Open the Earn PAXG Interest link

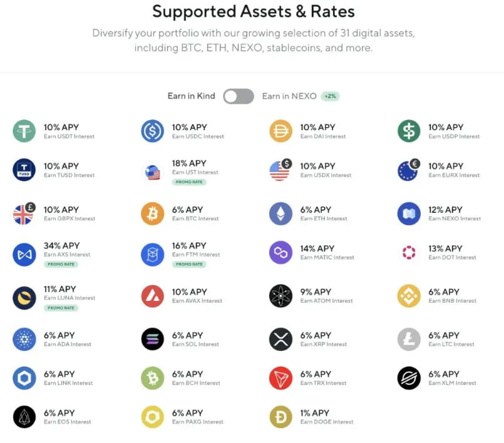point(198,422)
